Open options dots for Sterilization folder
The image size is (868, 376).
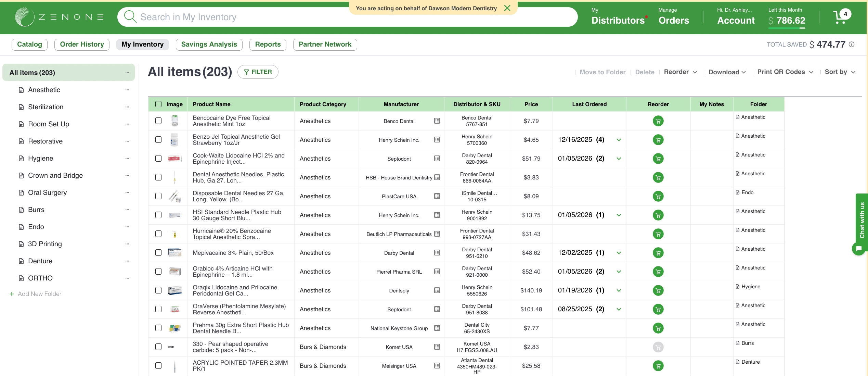coord(127,107)
